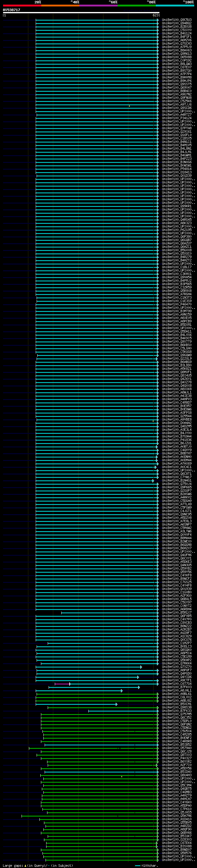Screen dimensions: 197x868
Task: Select label UniRef100_Q5C3M4
Action: 176,785
